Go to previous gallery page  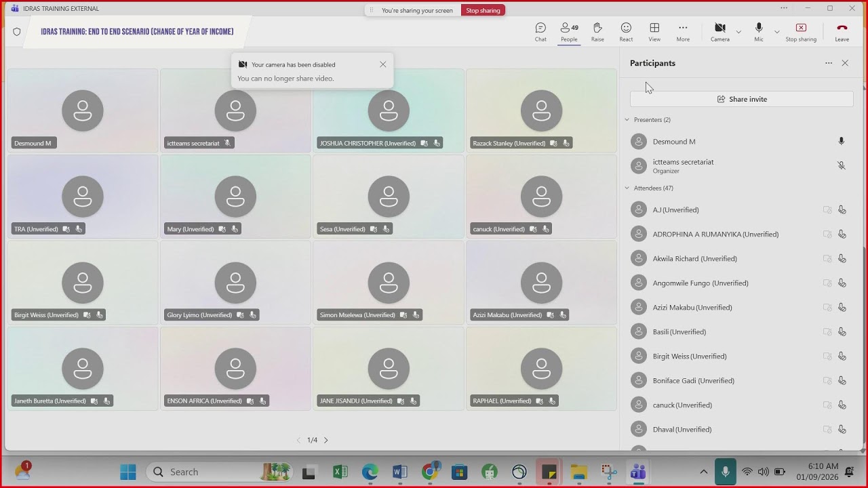coord(298,441)
